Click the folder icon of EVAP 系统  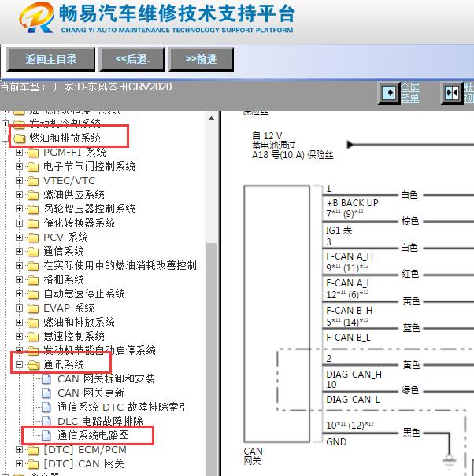pos(33,308)
